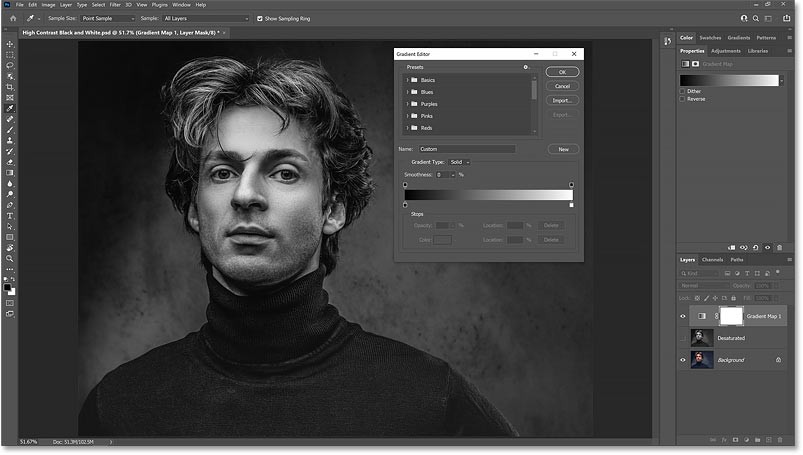
Task: Click the Import button
Action: [563, 100]
